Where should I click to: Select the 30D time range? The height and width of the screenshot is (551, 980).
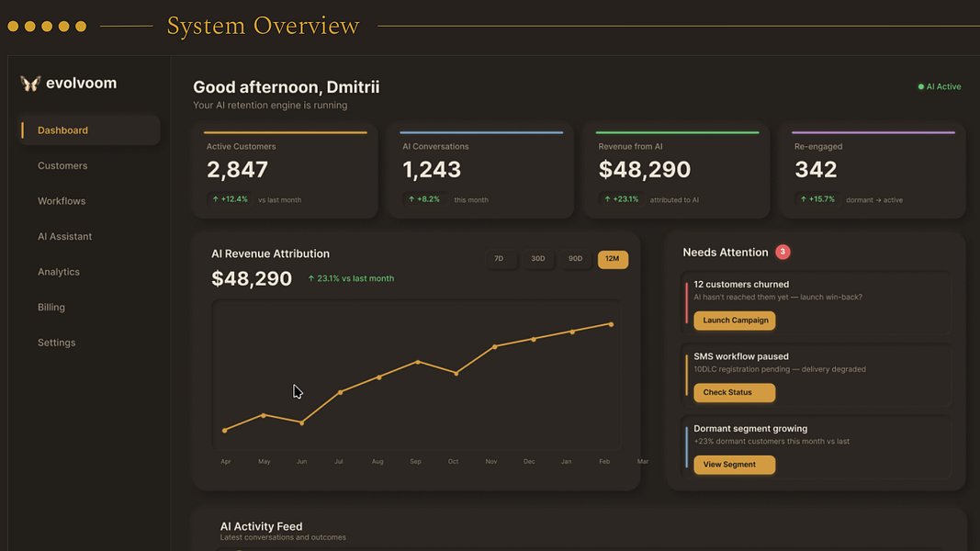(538, 259)
